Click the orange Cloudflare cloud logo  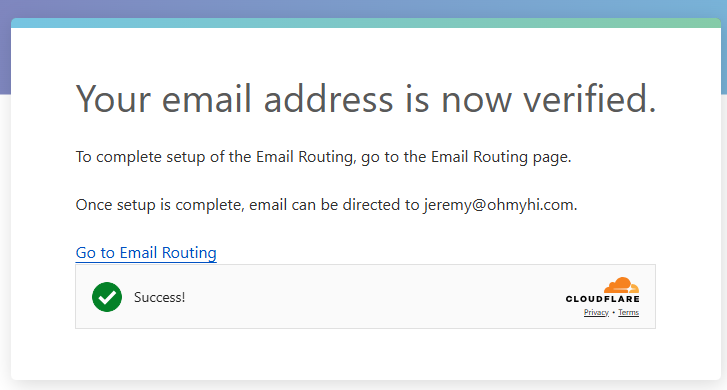(621, 285)
